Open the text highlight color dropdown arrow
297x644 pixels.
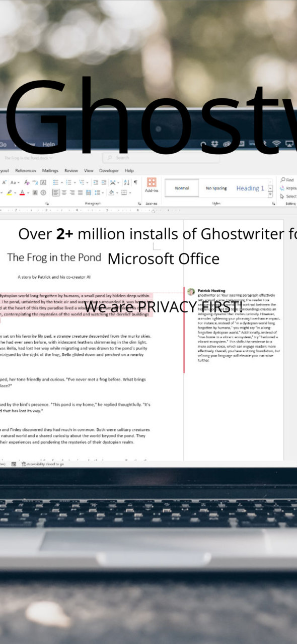15,192
